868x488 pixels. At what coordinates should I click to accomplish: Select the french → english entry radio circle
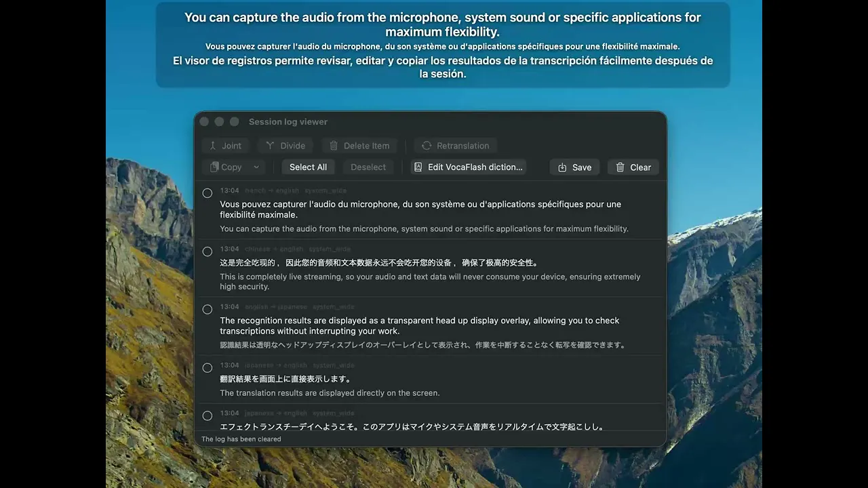[208, 193]
